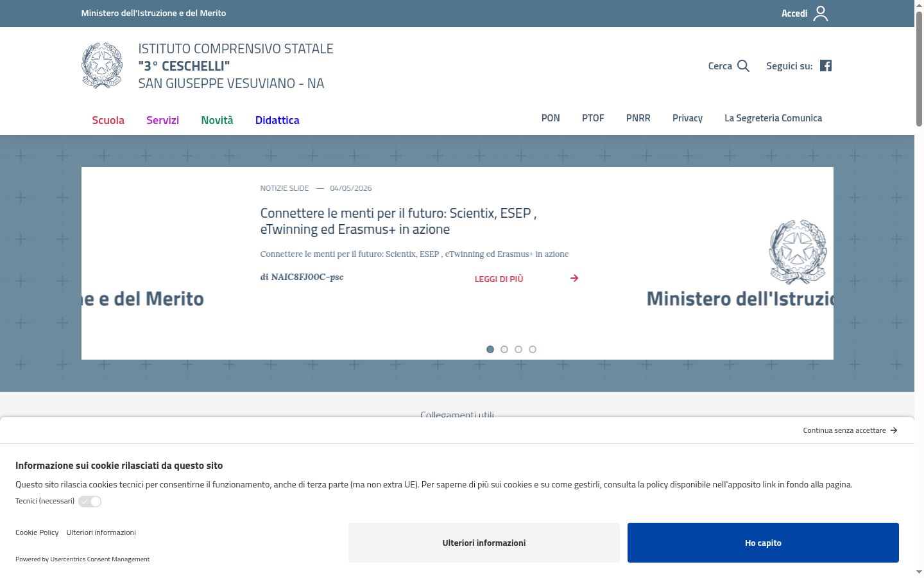This screenshot has width=924, height=578.
Task: Click Leggi di più on the slide
Action: pos(499,279)
